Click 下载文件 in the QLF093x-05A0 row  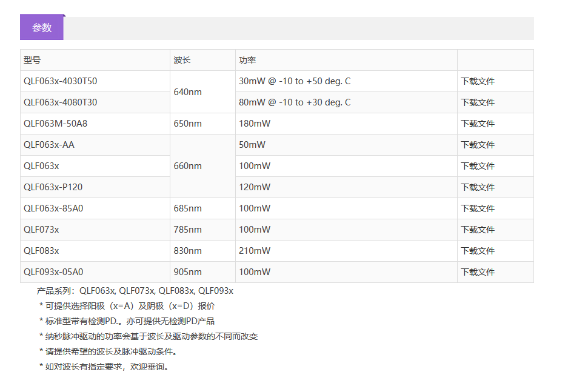click(478, 272)
